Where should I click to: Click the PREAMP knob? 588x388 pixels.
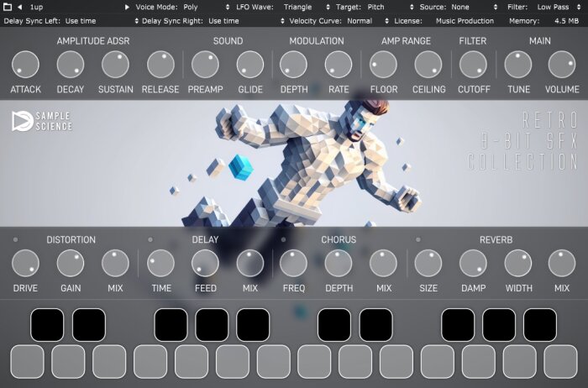[x=205, y=65]
